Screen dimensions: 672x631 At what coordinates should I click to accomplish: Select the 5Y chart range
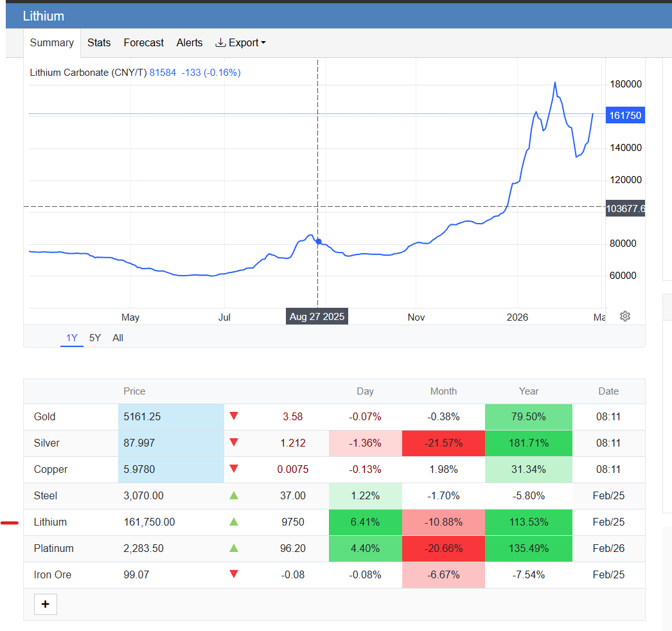pos(95,338)
